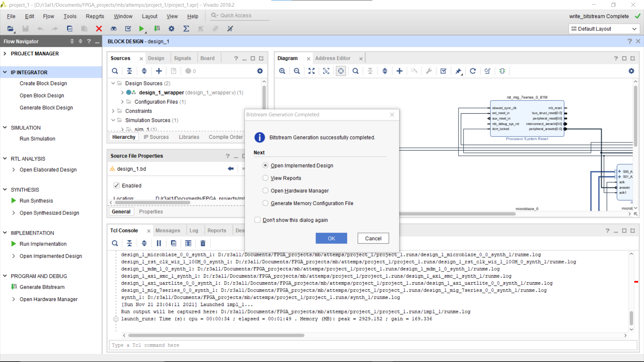Click OK in the Bitstream Generation dialog
Image resolution: width=644 pixels, height=362 pixels.
click(x=331, y=238)
